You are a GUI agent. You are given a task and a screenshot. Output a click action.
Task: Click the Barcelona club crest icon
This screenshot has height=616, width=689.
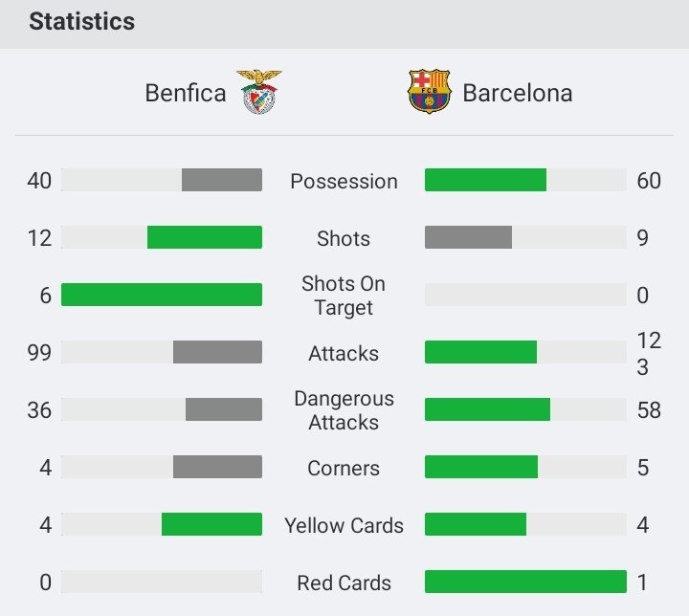tap(430, 92)
